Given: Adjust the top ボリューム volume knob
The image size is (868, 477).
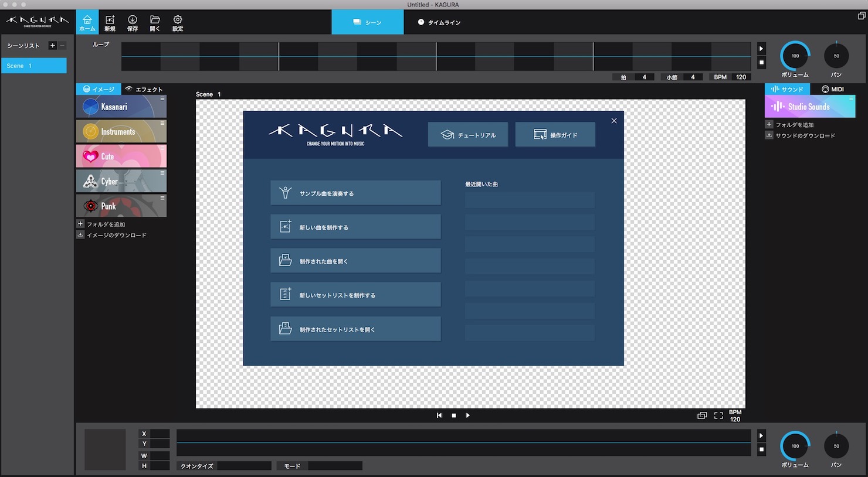Looking at the screenshot, I should [795, 56].
